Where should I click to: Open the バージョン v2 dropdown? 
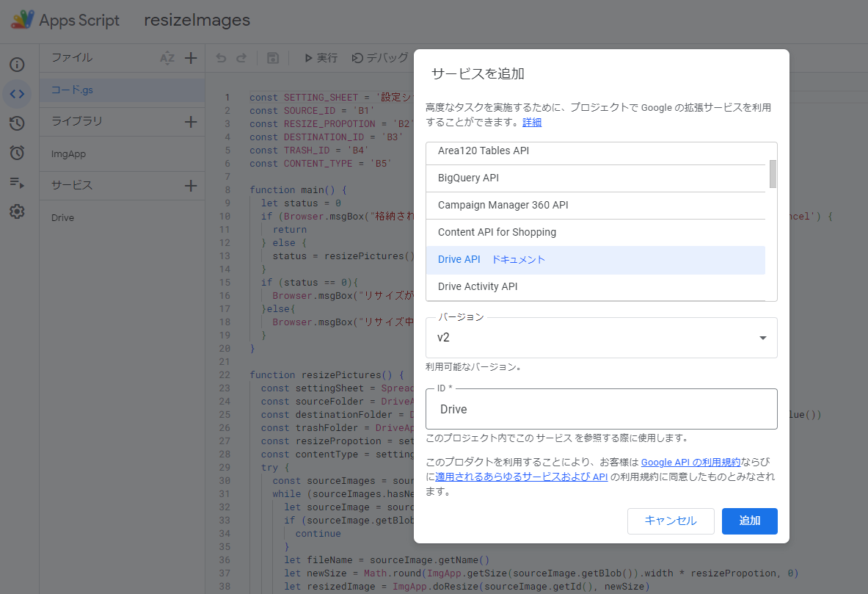pyautogui.click(x=601, y=338)
